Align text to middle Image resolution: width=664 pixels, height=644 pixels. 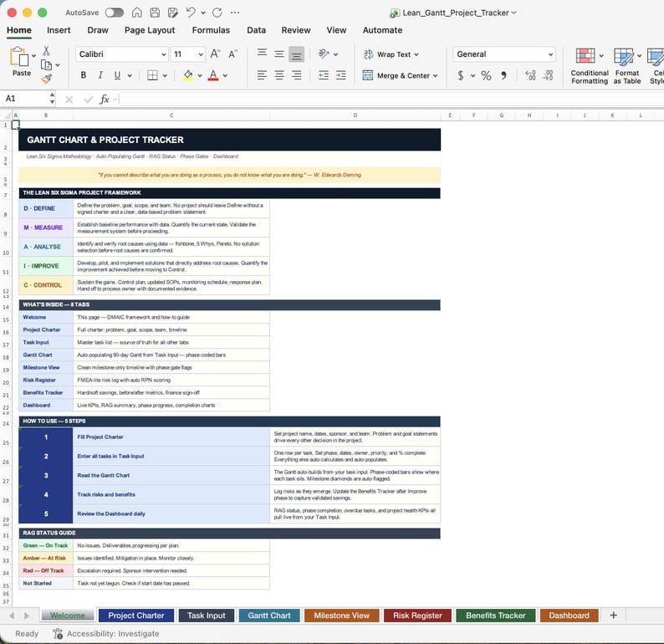tap(279, 54)
